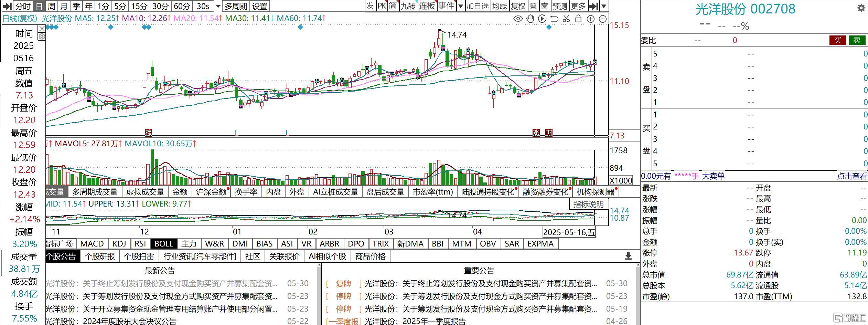Click the red 买 buy button
The height and width of the screenshot is (325, 868).
click(838, 40)
